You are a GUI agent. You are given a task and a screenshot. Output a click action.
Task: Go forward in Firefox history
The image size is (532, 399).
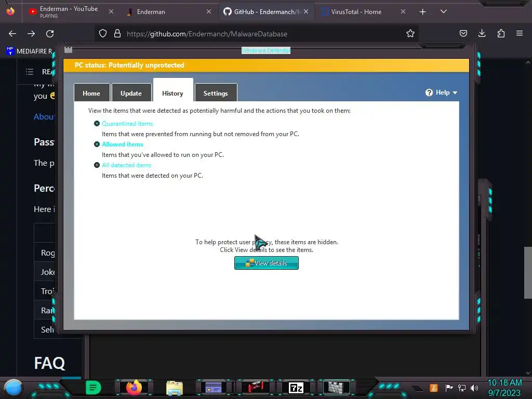[31, 34]
